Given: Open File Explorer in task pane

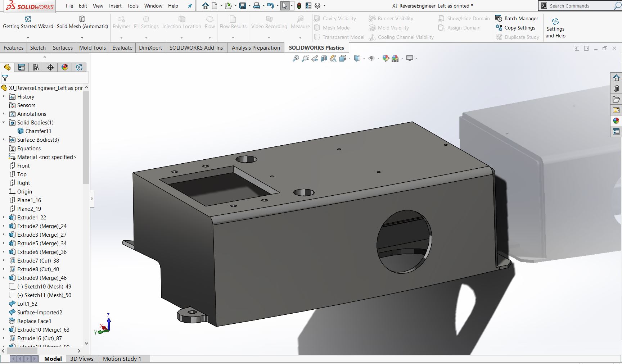Looking at the screenshot, I should coord(616,99).
